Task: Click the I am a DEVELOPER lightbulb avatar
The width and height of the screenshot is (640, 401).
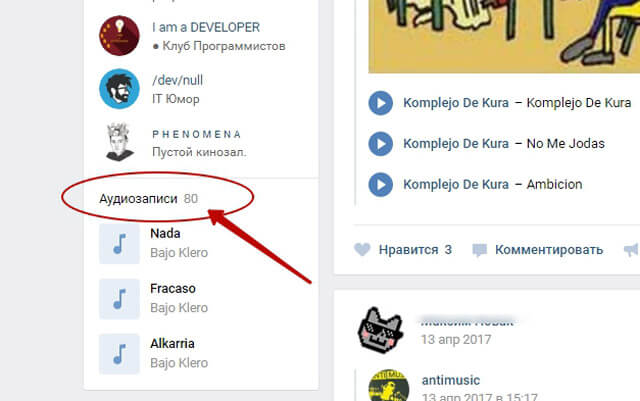Action: (119, 36)
